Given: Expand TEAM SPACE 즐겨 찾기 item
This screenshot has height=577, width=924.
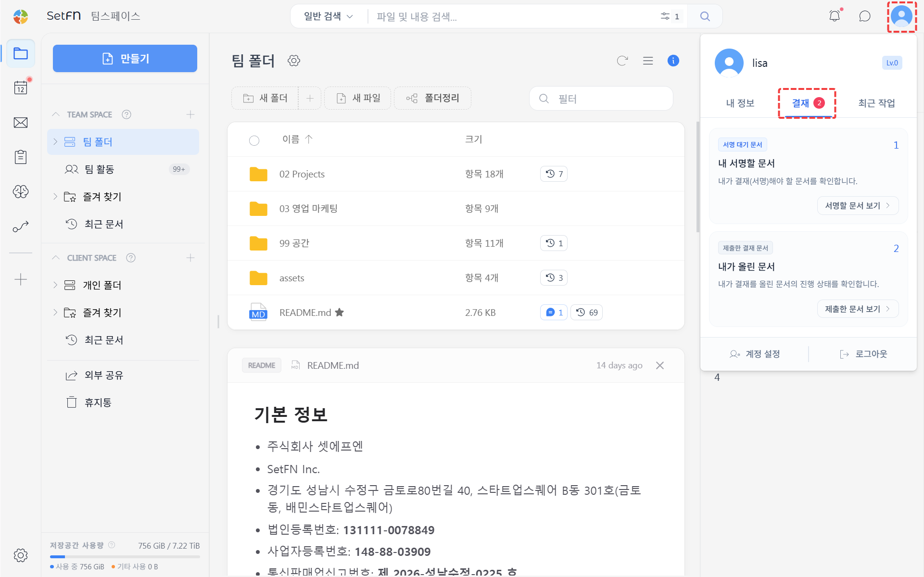Looking at the screenshot, I should (55, 197).
